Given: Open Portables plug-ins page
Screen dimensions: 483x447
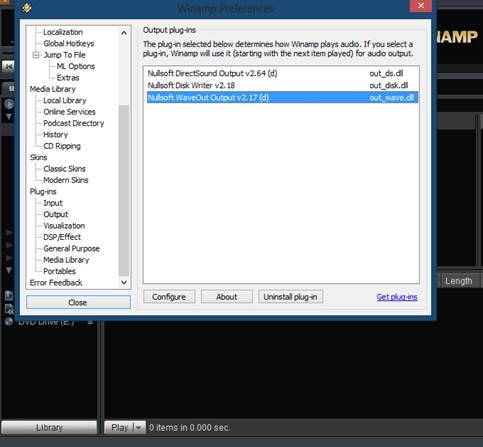Looking at the screenshot, I should pyautogui.click(x=59, y=271).
